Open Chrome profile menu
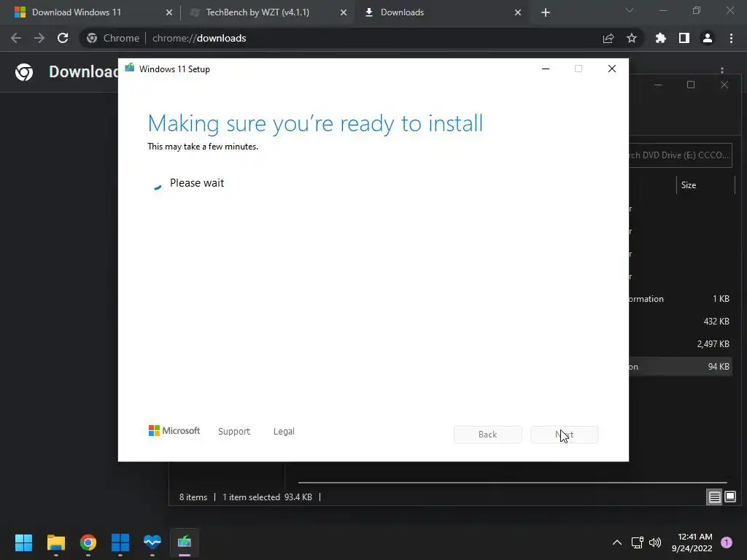This screenshot has width=747, height=560. coord(708,38)
